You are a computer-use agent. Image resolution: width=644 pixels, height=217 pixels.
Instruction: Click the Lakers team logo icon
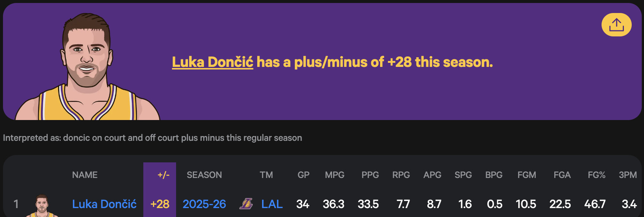(246, 204)
